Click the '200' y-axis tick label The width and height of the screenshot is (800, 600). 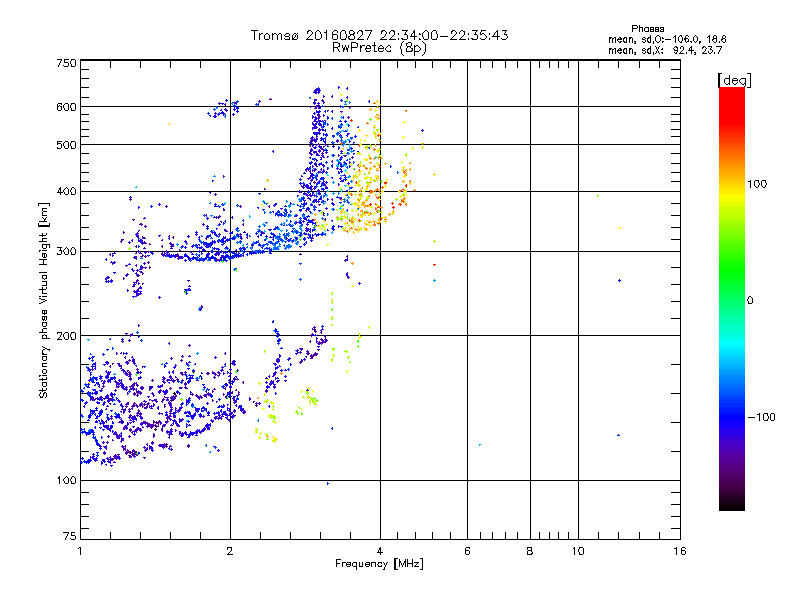66,336
